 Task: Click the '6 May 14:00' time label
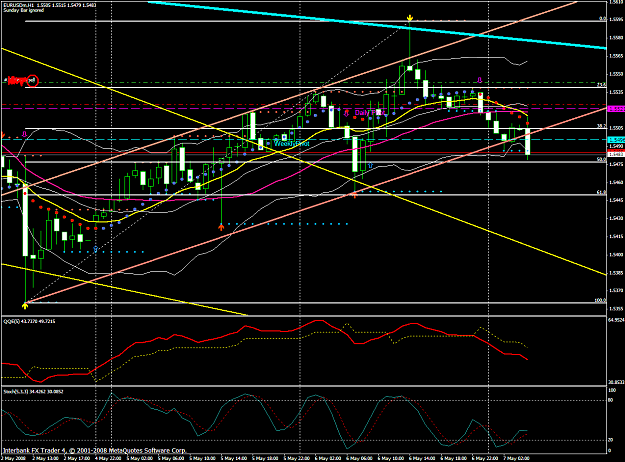click(x=423, y=458)
